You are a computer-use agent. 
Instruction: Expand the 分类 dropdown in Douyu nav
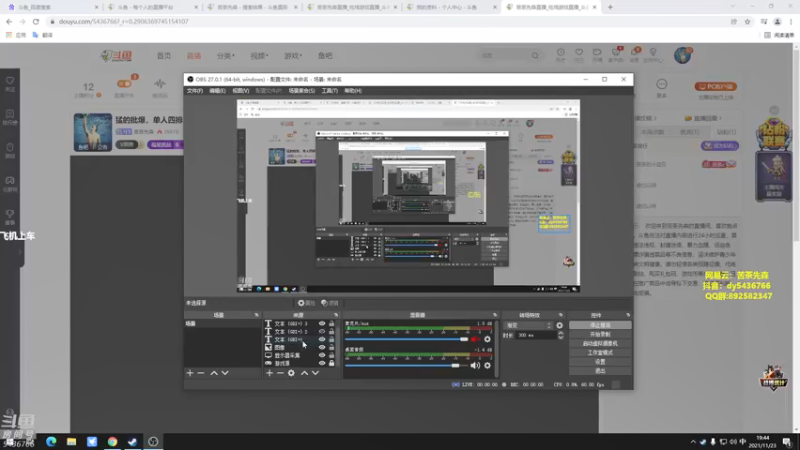coord(226,56)
